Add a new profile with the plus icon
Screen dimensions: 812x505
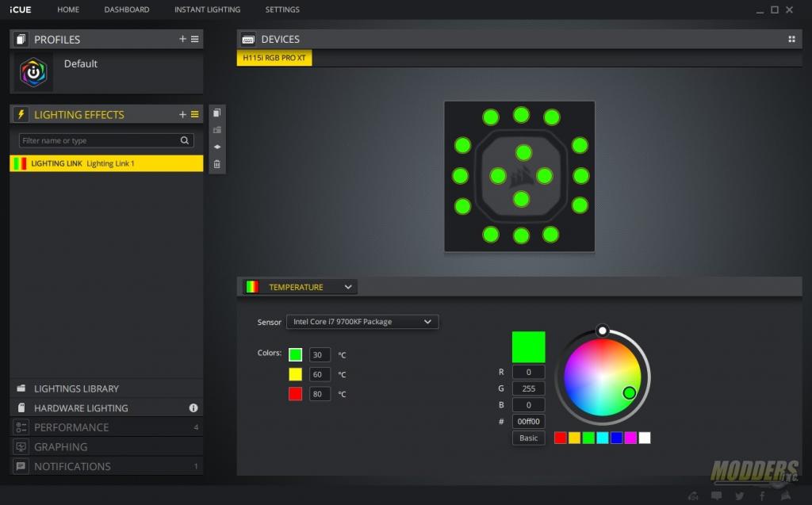[x=182, y=39]
